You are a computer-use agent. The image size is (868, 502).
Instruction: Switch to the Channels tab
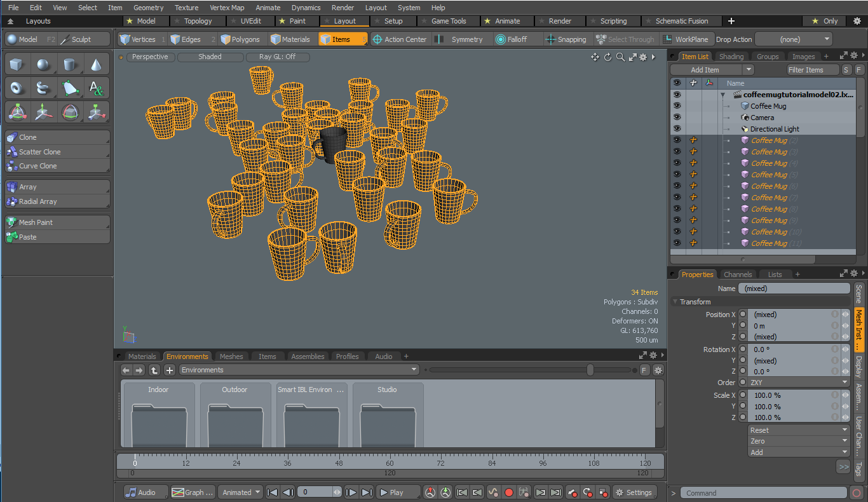tap(738, 275)
